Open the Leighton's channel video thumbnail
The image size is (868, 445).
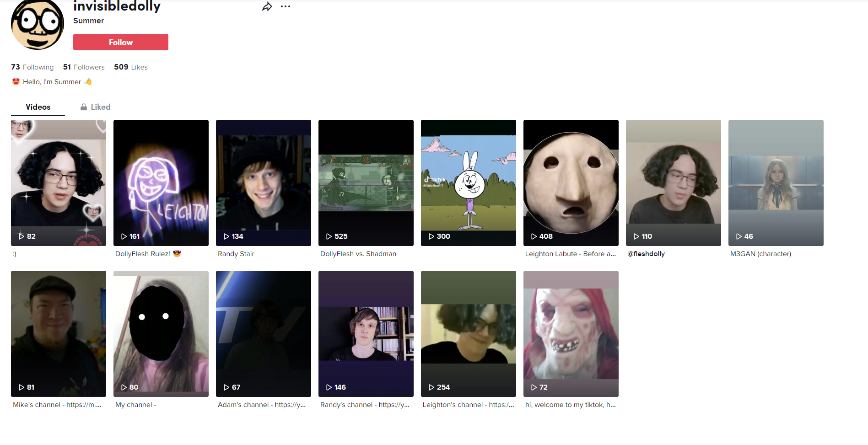469,334
